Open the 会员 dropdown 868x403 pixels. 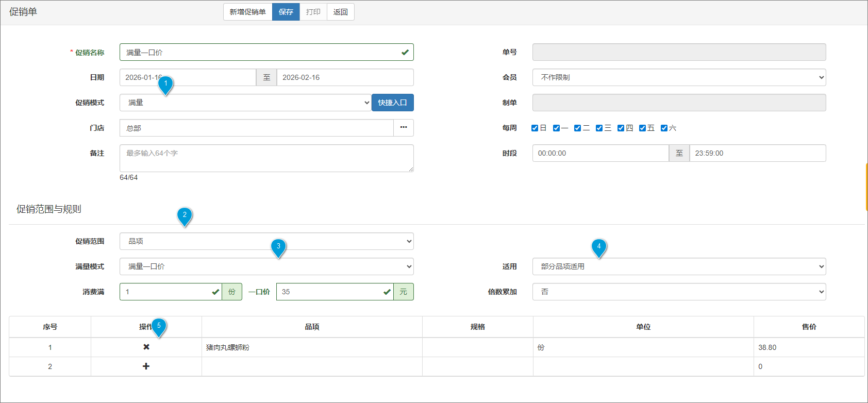click(x=679, y=77)
